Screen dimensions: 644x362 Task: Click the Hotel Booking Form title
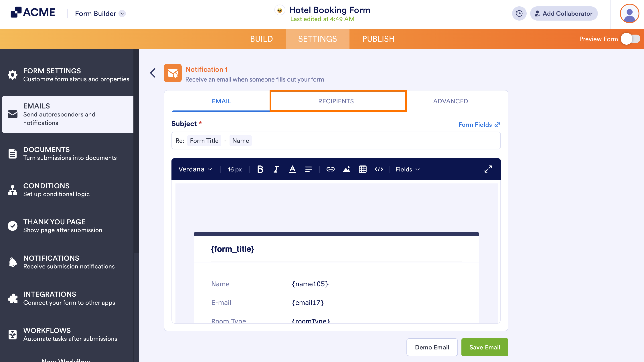point(330,10)
